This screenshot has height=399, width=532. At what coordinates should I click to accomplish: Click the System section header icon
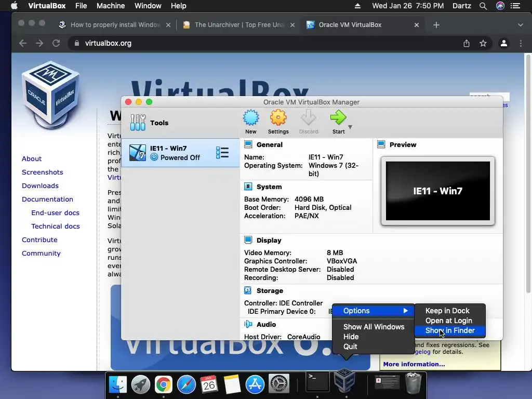point(248,187)
